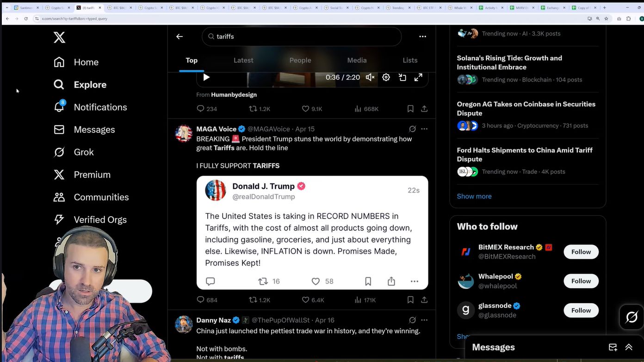This screenshot has height=362, width=644.
Task: Switch to the Media tab
Action: coord(357,60)
